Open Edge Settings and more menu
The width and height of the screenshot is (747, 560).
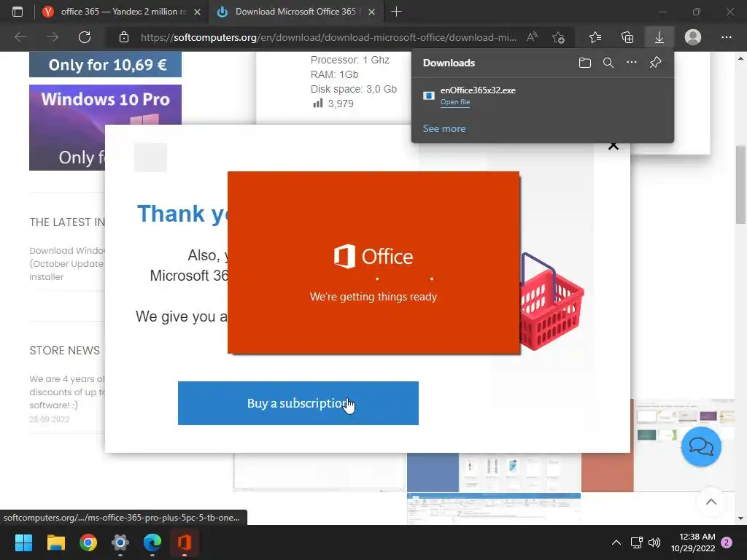726,37
